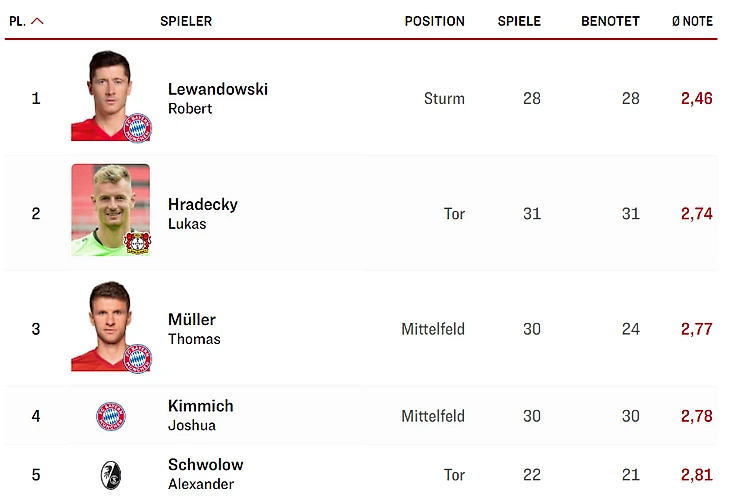Image resolution: width=730 pixels, height=499 pixels.
Task: Sort ranking by PL. arrow
Action: 37,21
